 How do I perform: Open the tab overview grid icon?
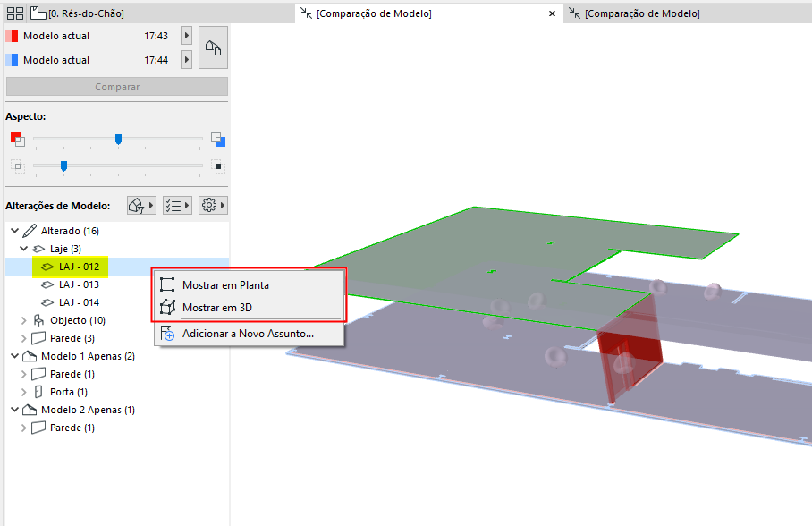pyautogui.click(x=15, y=13)
